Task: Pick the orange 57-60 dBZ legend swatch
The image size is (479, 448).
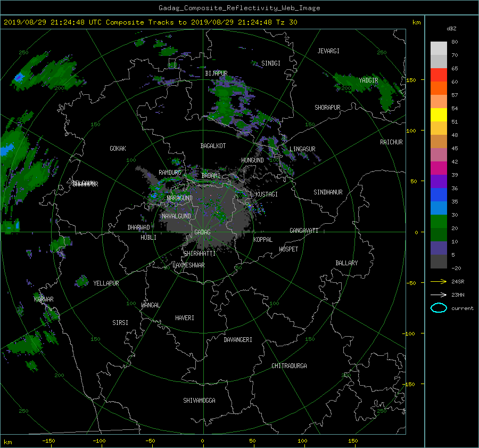Action: pos(439,88)
